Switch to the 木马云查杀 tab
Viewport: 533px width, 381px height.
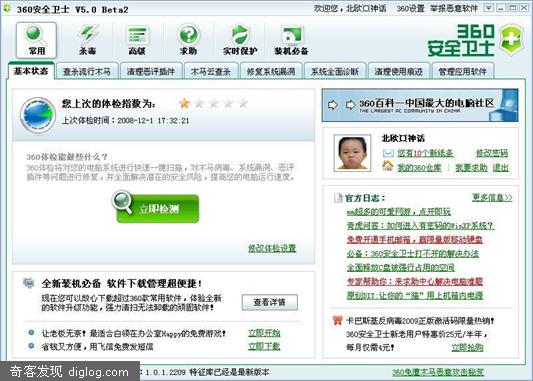pos(211,71)
